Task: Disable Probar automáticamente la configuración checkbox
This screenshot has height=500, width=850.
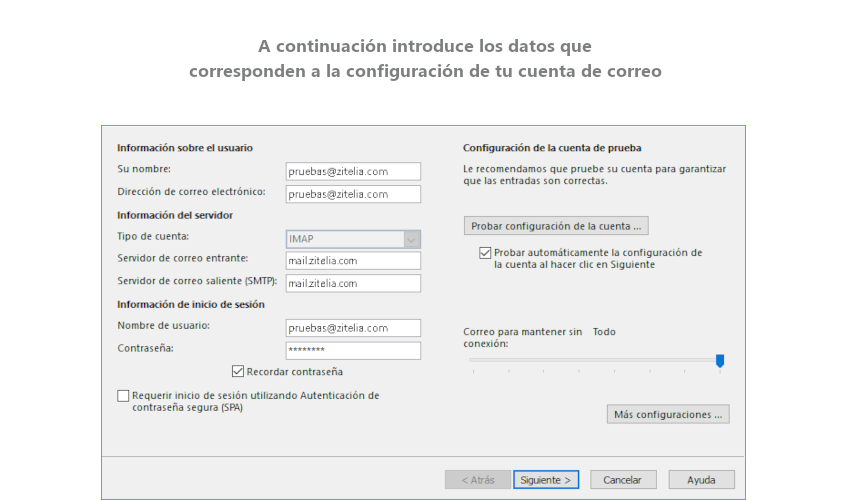Action: point(485,253)
